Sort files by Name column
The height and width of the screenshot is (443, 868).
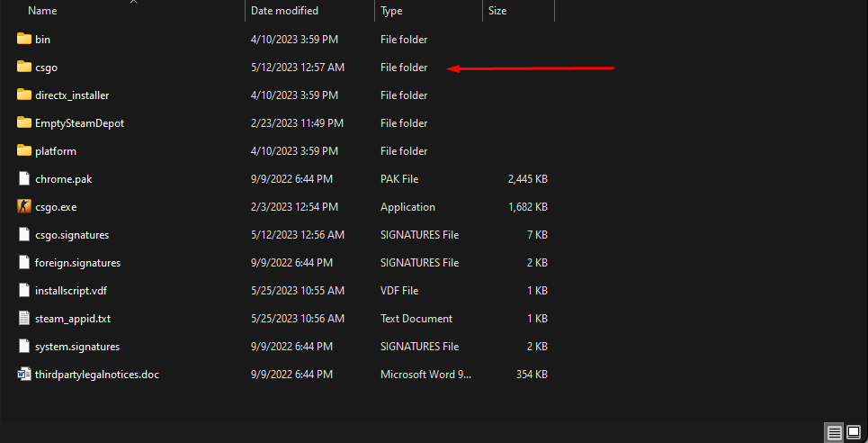[42, 11]
